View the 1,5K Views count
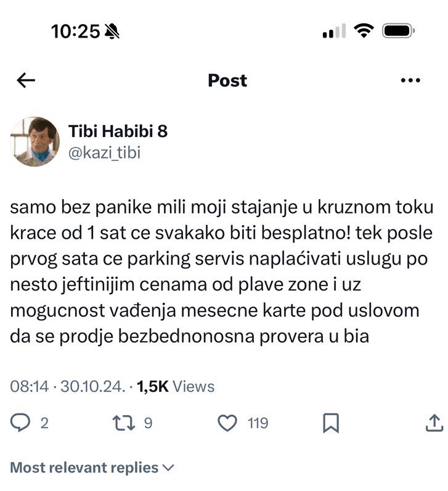Screen dimensions: 448x491 tap(175, 387)
